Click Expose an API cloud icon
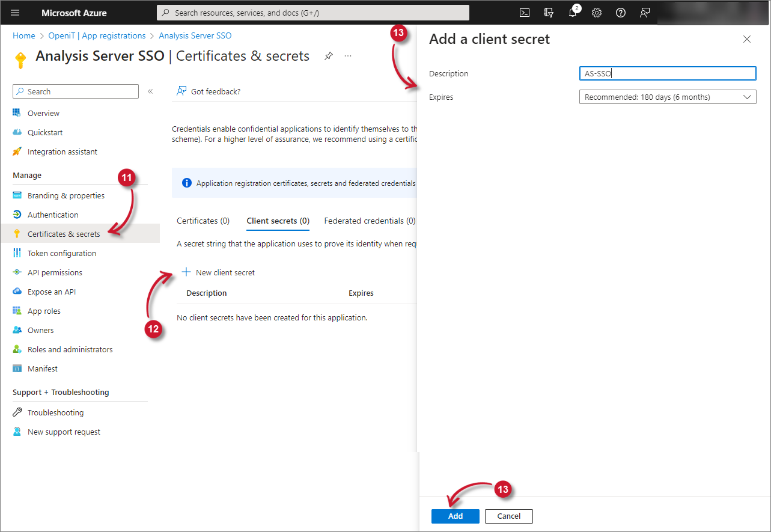Image resolution: width=771 pixels, height=532 pixels. point(17,292)
